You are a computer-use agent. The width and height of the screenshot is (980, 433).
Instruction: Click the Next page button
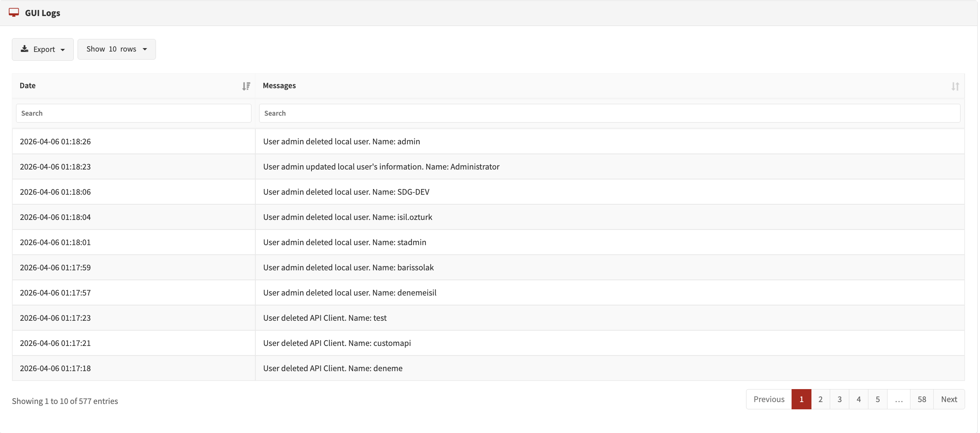pos(949,399)
